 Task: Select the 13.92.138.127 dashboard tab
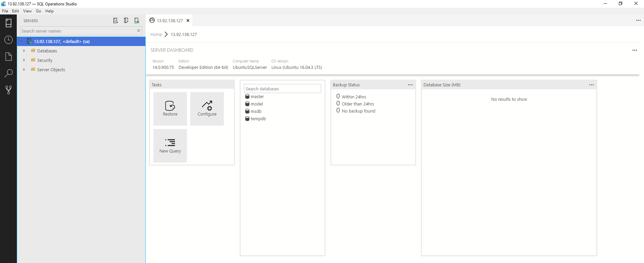[170, 20]
